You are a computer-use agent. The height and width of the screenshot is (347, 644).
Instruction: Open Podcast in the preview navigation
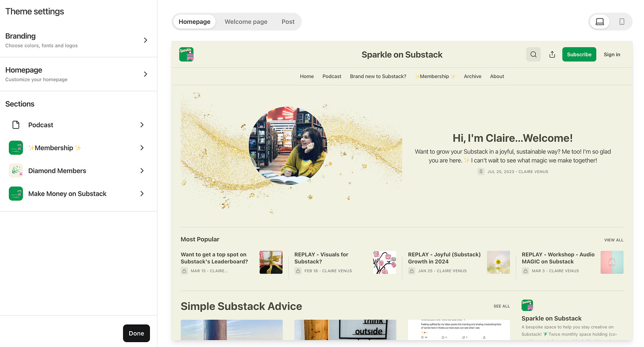332,76
